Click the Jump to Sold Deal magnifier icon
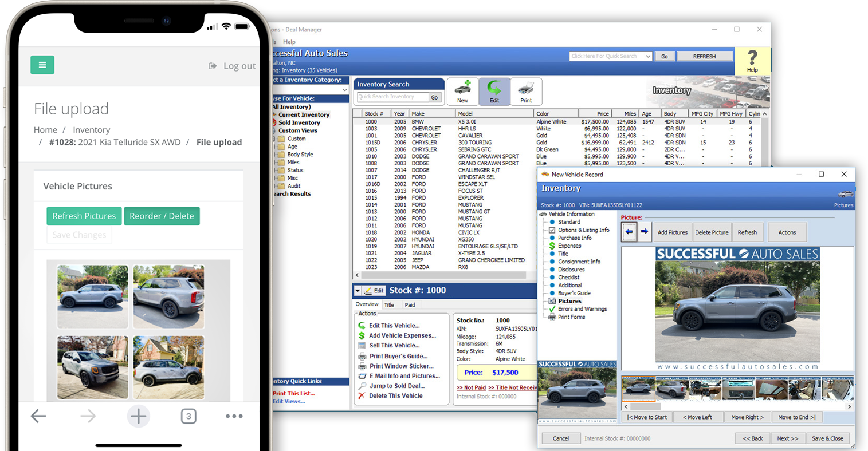 tap(362, 385)
